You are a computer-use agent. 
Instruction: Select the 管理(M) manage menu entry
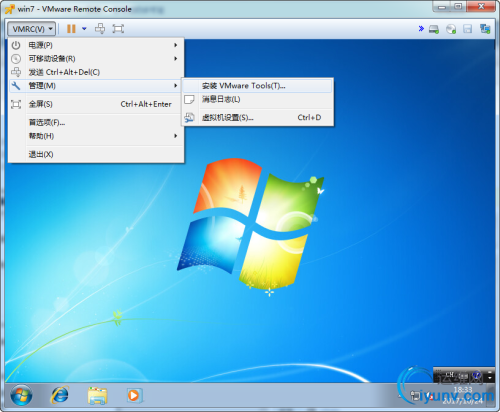tap(96, 86)
